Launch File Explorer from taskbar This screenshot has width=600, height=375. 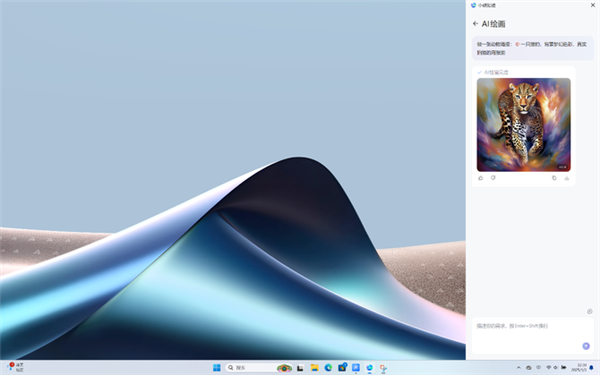(315, 368)
